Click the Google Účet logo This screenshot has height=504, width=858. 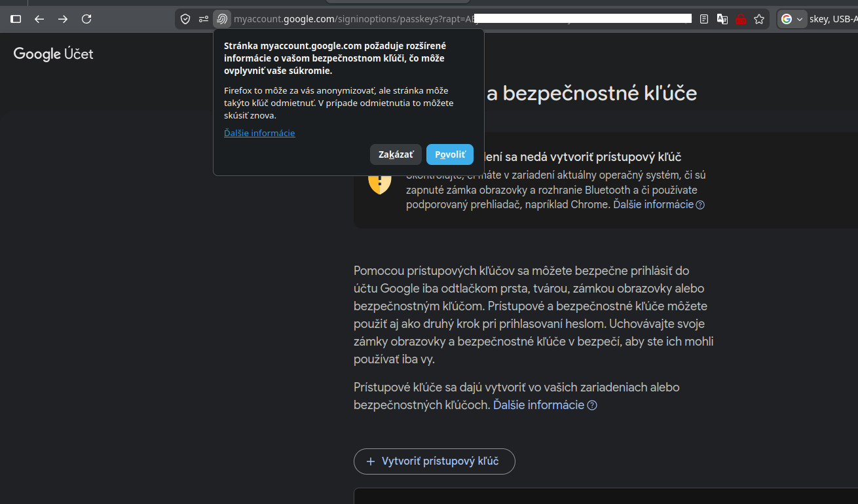pos(54,54)
